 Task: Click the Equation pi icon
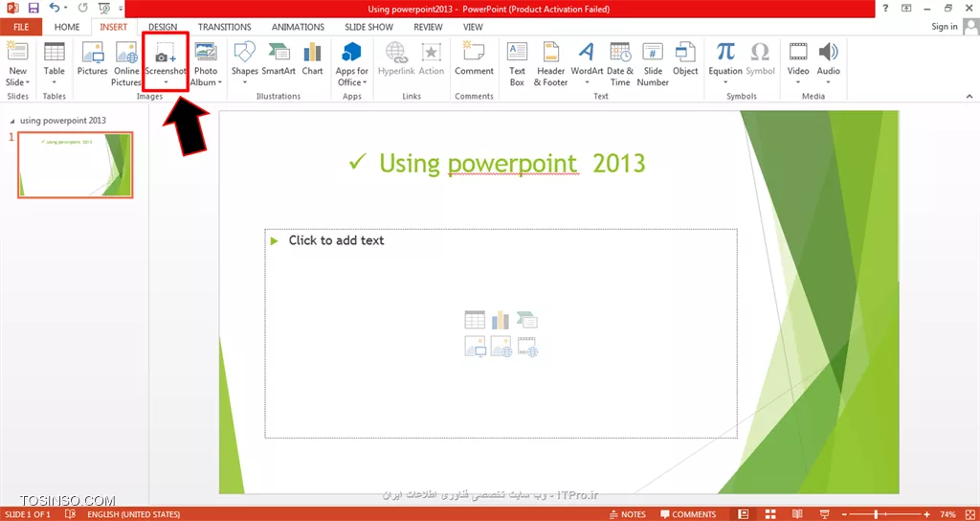coord(725,52)
